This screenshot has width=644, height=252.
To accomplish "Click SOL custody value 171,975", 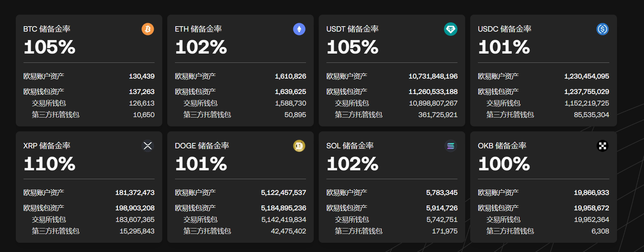I will pyautogui.click(x=445, y=231).
